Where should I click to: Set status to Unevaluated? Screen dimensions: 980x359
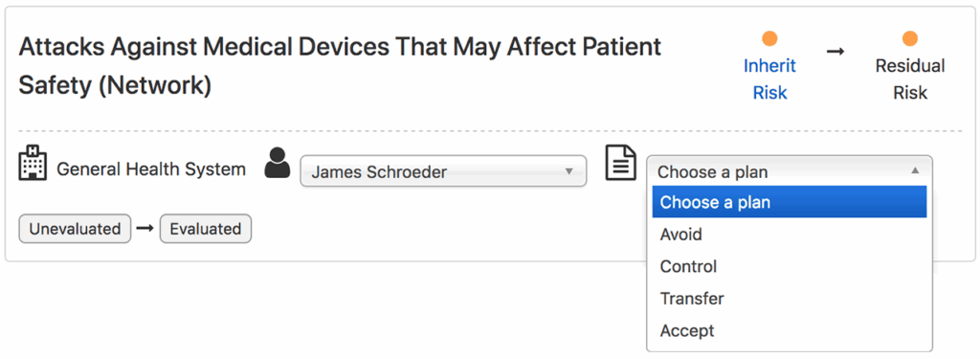[x=75, y=229]
